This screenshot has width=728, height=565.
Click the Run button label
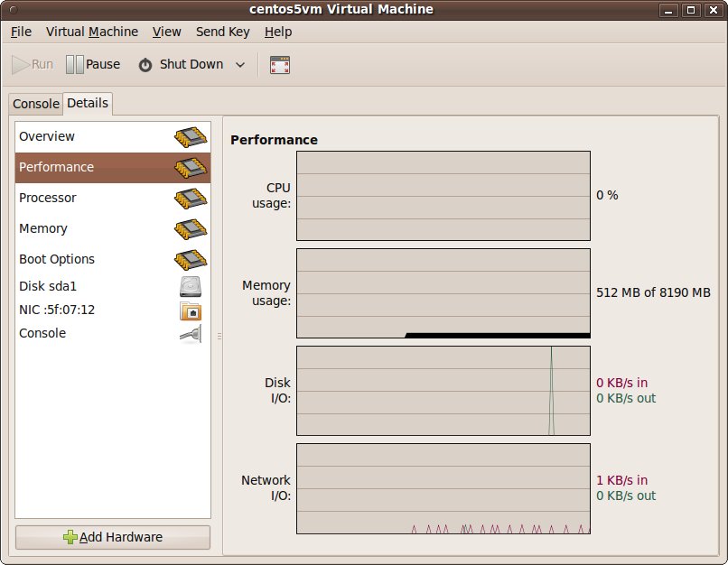click(x=42, y=64)
